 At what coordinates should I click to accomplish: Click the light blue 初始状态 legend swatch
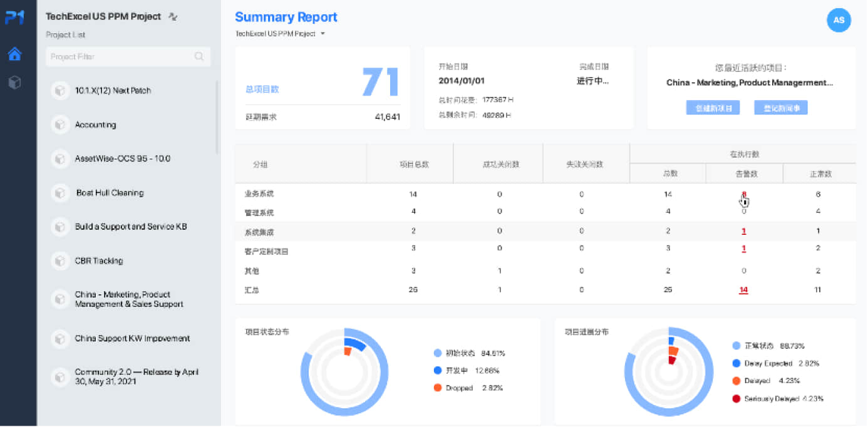point(437,353)
